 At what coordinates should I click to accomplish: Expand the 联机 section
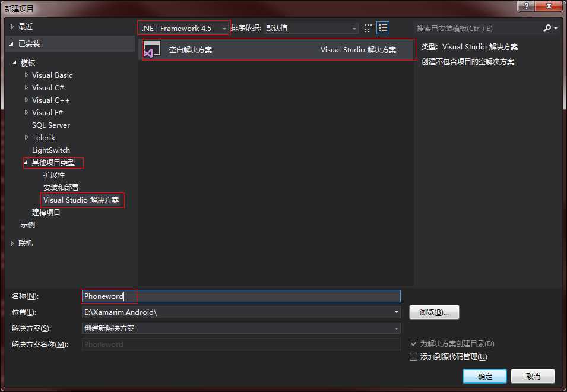[12, 244]
